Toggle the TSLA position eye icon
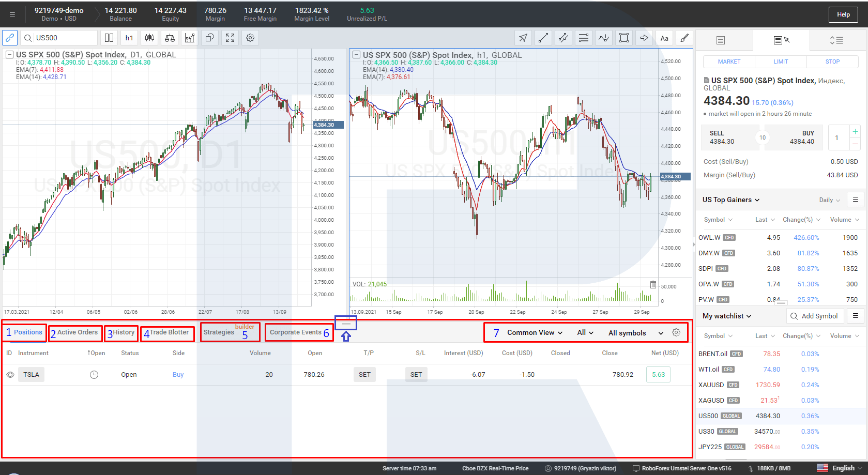Screen dimensions: 868x475 pos(10,375)
